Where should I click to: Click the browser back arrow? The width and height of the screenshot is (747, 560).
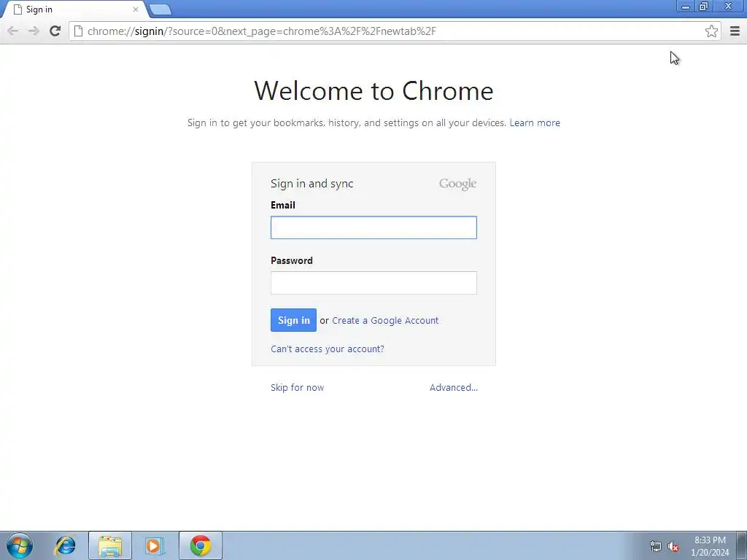coord(13,31)
